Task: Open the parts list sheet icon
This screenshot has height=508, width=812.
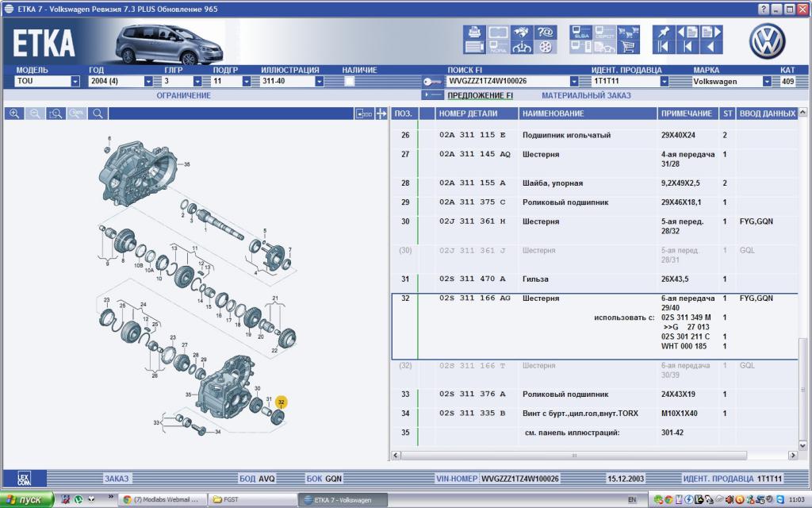Action: pyautogui.click(x=474, y=47)
